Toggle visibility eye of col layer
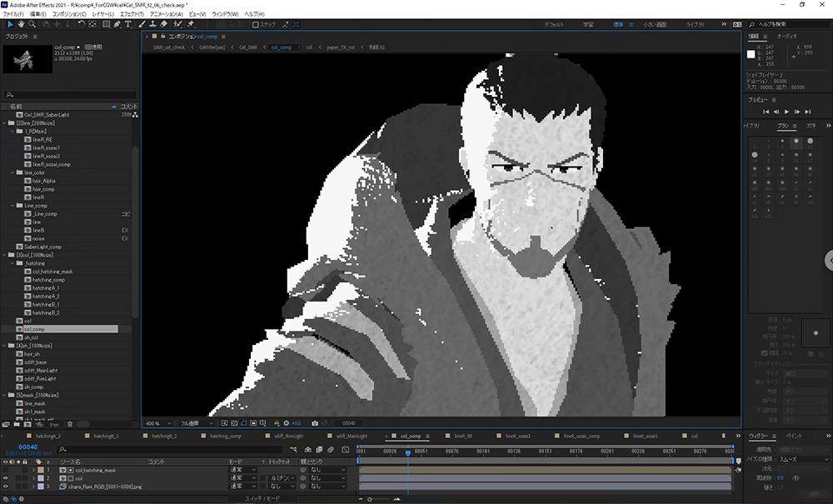This screenshot has width=833, height=504. pyautogui.click(x=5, y=478)
